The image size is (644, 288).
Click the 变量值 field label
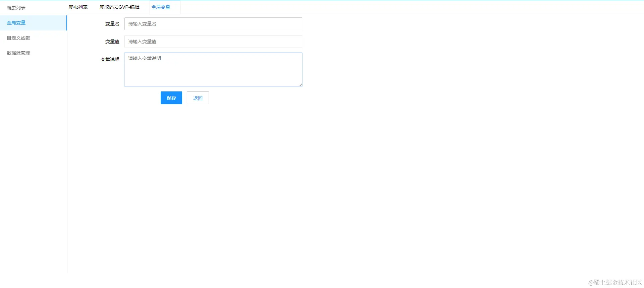coord(112,42)
